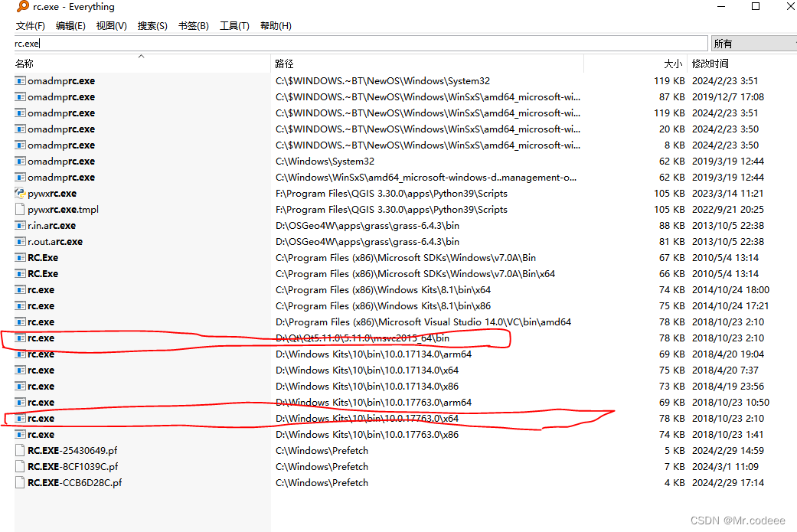
Task: Open the 文件(F) menu
Action: pyautogui.click(x=31, y=26)
